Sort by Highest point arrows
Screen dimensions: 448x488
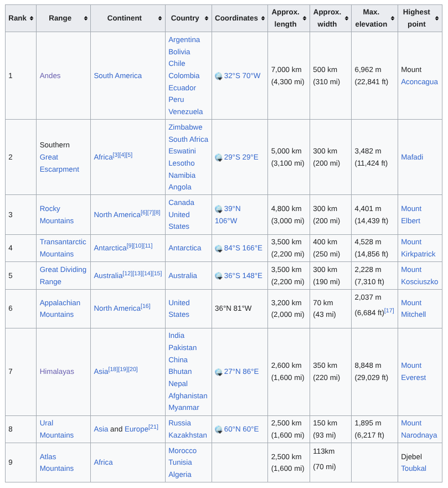(x=437, y=18)
